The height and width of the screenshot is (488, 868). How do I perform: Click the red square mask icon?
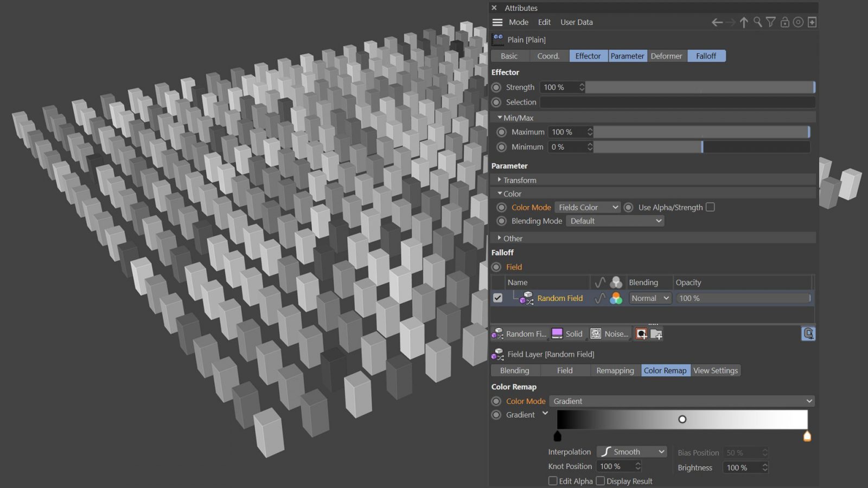tap(641, 334)
